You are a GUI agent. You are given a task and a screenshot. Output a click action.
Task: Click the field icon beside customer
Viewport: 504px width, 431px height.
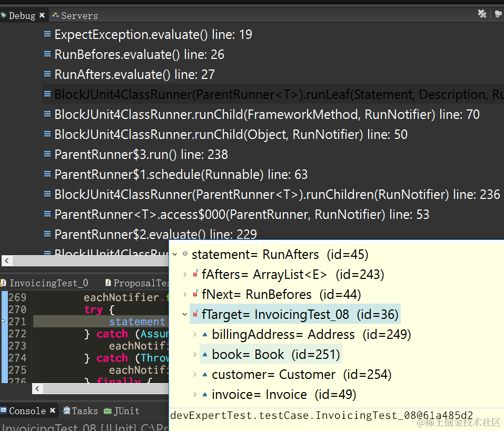[205, 375]
